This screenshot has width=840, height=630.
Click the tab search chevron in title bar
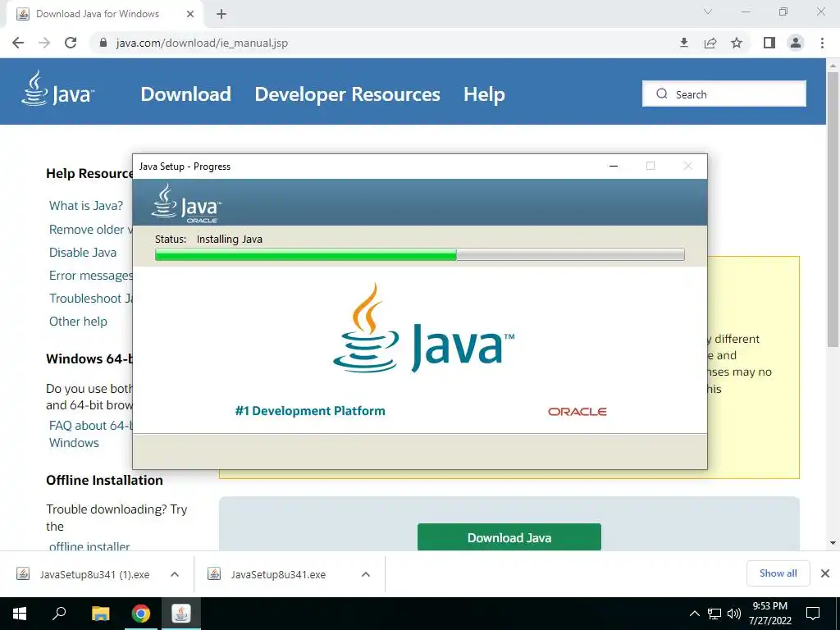tap(708, 11)
